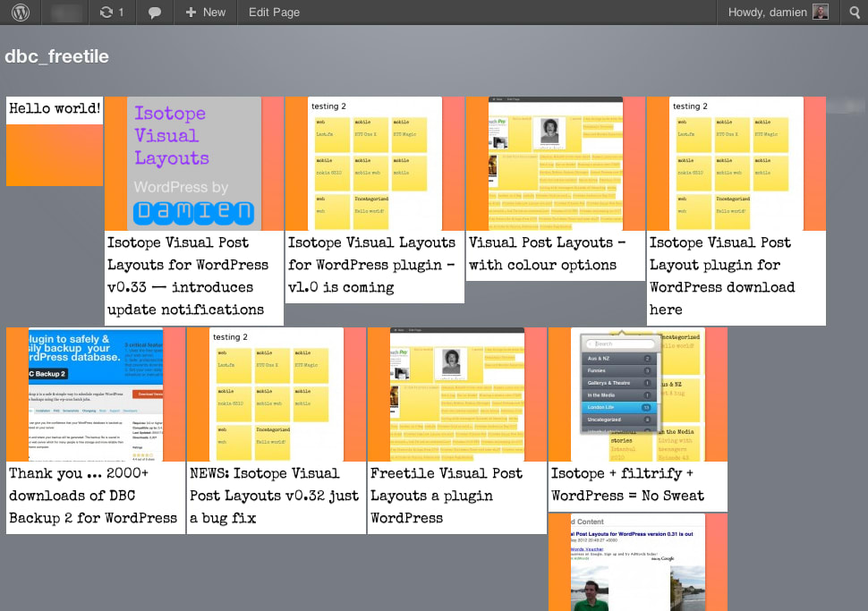Screen dimensions: 868x611
Task: Open thumbnail above Freetile Visual Post Layouts
Action: pyautogui.click(x=457, y=395)
